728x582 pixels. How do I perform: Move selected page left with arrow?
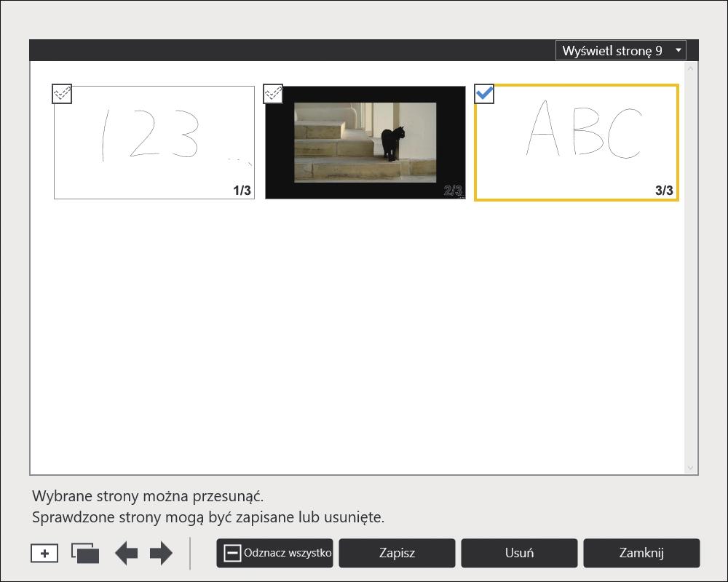[126, 553]
